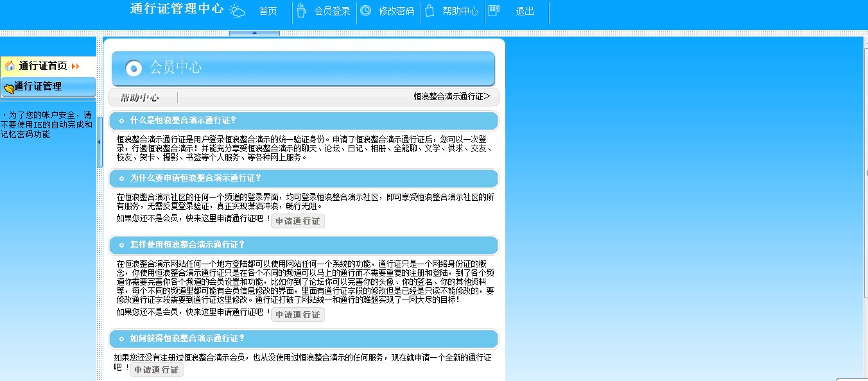The width and height of the screenshot is (868, 381).
Task: Click the orange double-arrow icon after 通行证首页
Action: click(x=76, y=66)
